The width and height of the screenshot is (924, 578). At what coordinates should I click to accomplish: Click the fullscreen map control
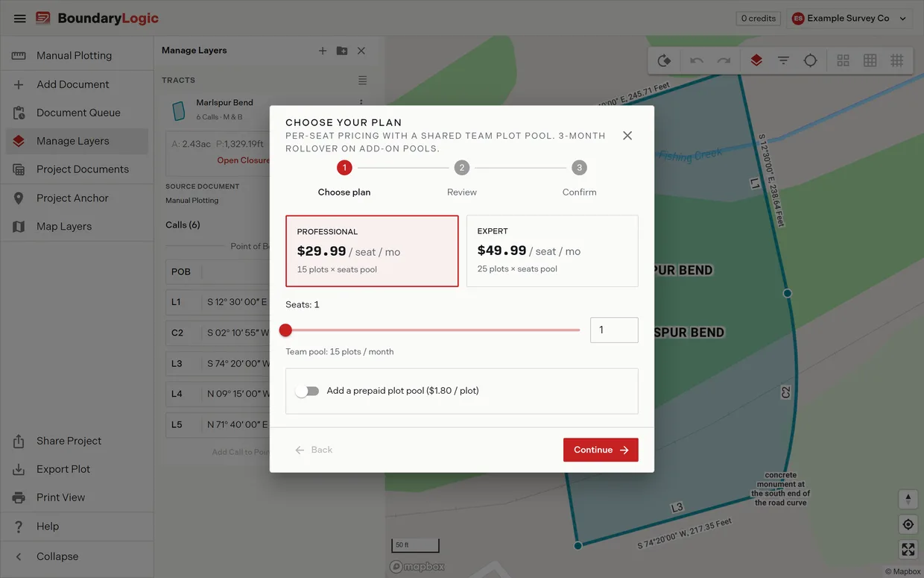pyautogui.click(x=908, y=550)
